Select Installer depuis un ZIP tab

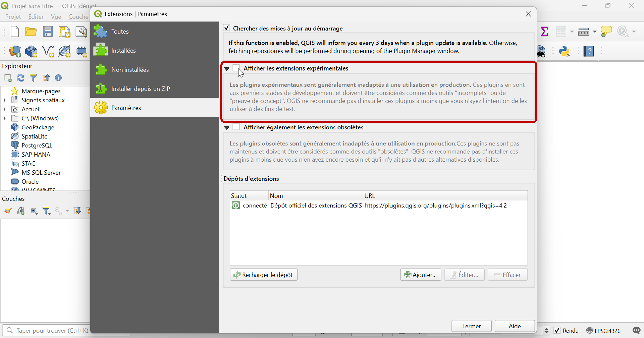coord(155,89)
